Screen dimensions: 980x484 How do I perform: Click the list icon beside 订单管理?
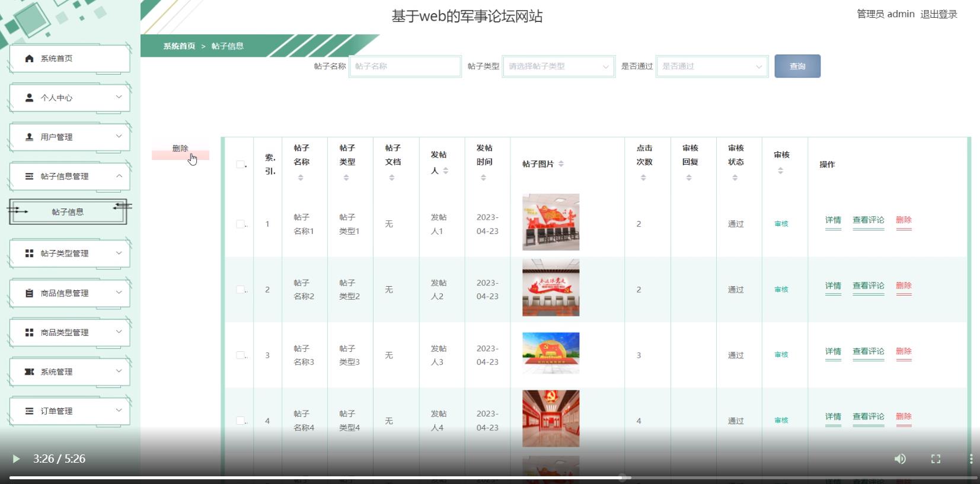[29, 411]
